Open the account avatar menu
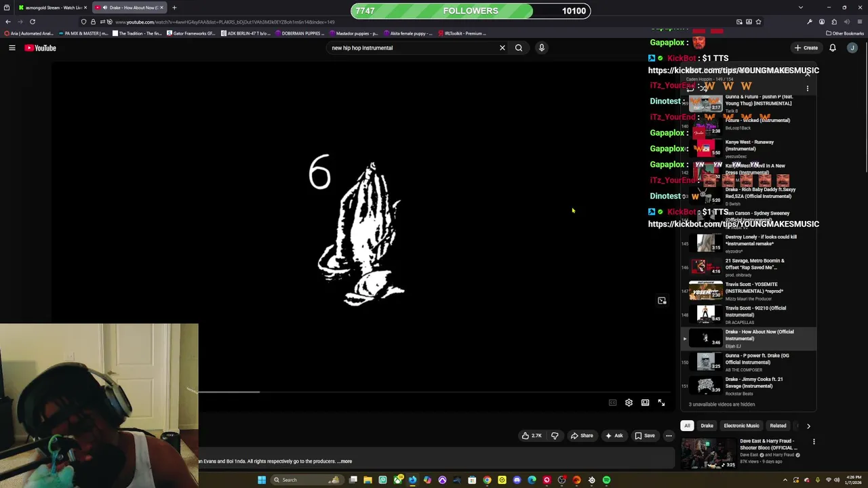The height and width of the screenshot is (488, 868). (852, 48)
